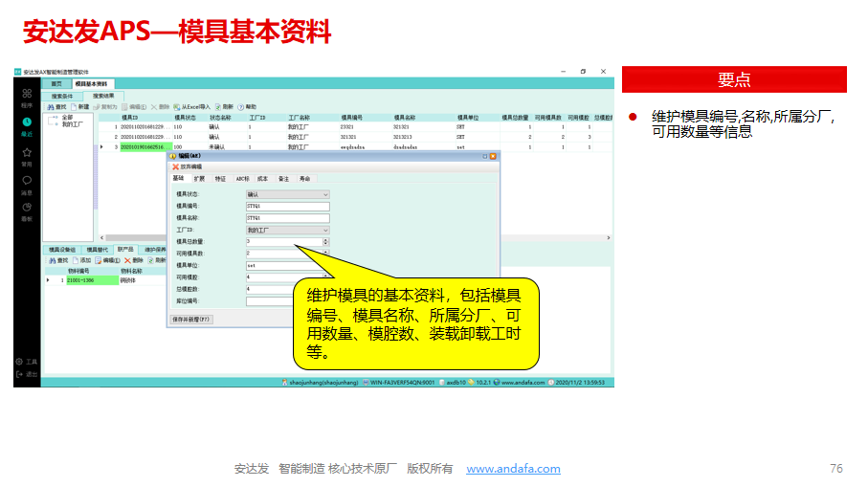Click 查找 in the lower sub-panel toolbar
Viewport: 868px width, 487px height.
pyautogui.click(x=57, y=260)
